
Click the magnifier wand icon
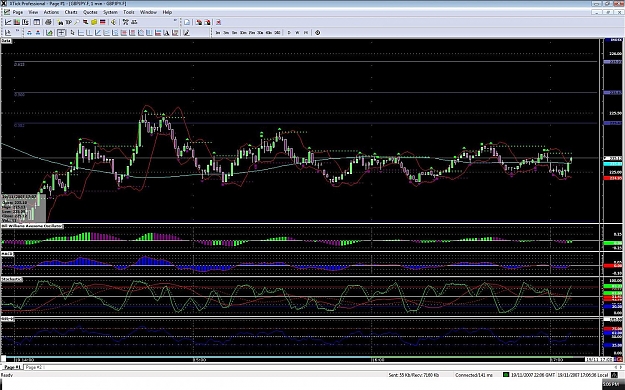tap(77, 22)
